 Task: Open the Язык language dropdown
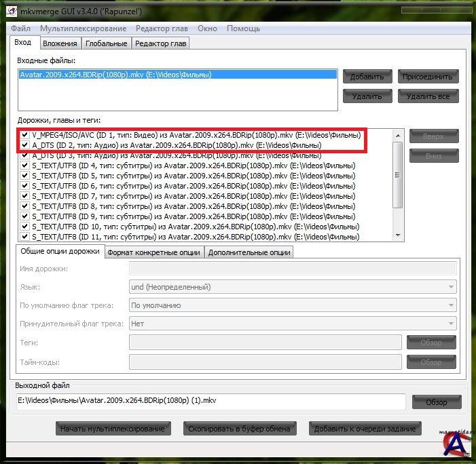[x=292, y=287]
